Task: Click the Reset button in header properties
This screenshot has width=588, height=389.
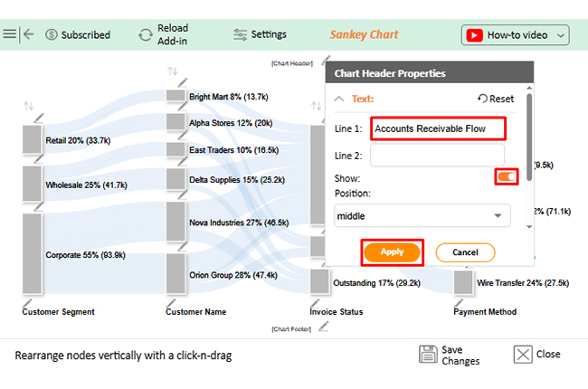Action: click(x=496, y=99)
